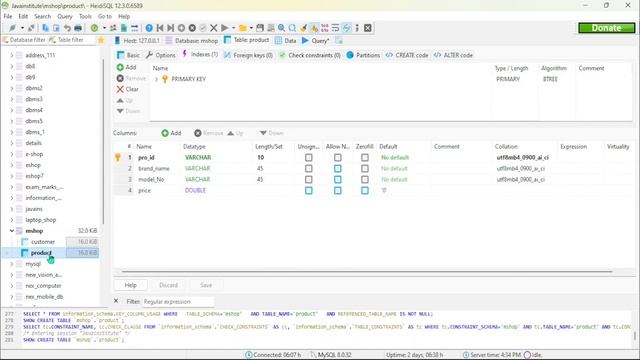Toggle the binary hex view icon
The height and width of the screenshot is (360, 640).
pyautogui.click(x=325, y=28)
